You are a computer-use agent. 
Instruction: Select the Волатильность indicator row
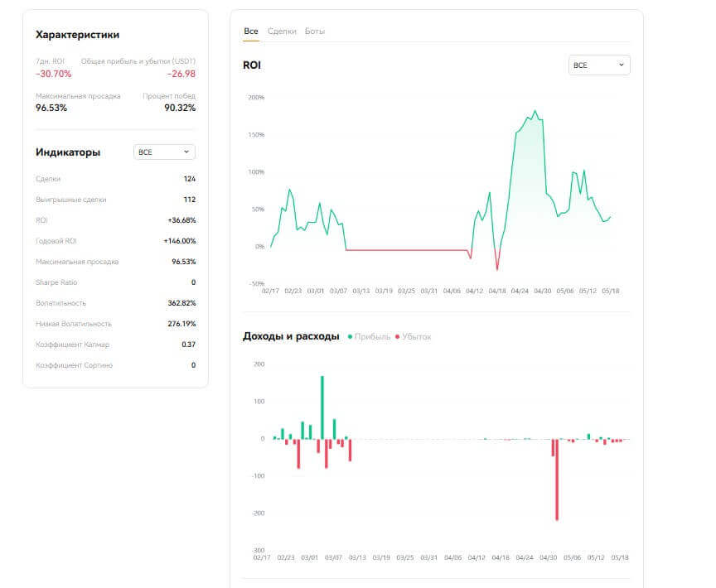[x=115, y=303]
